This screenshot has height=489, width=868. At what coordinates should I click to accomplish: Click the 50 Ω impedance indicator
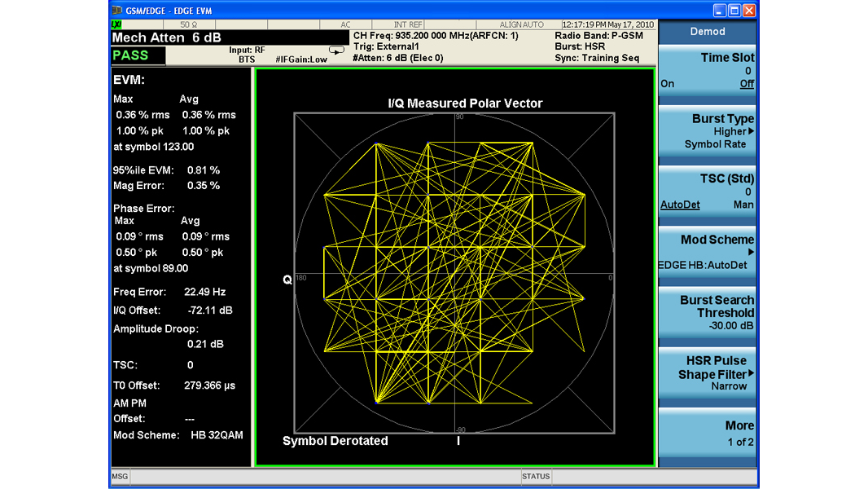(189, 25)
